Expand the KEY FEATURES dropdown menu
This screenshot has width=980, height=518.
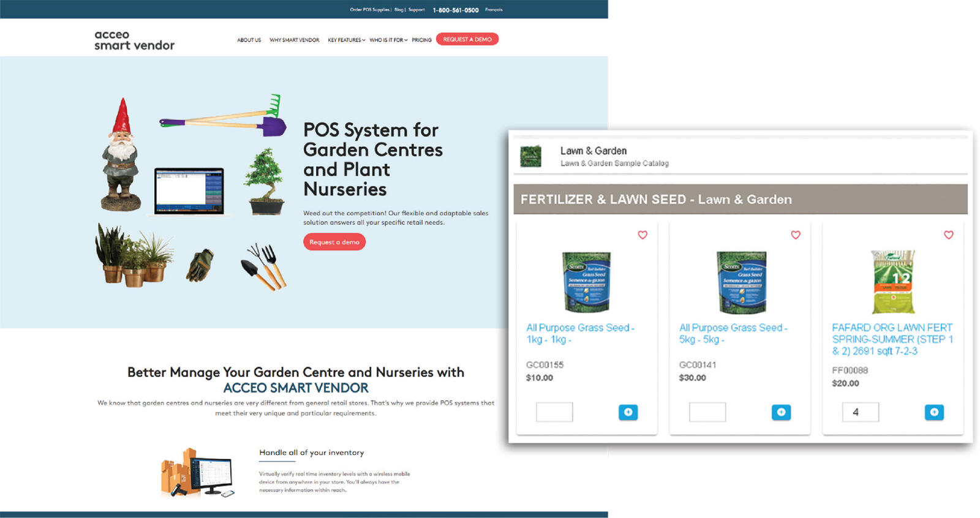point(347,40)
